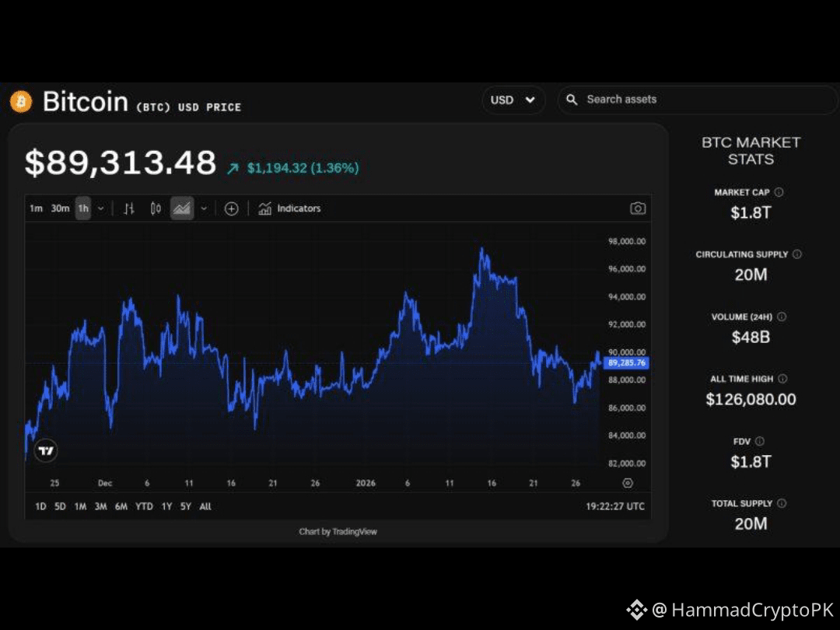The height and width of the screenshot is (630, 840).
Task: Expand the chart style dropdown chevron
Action: coord(204,208)
